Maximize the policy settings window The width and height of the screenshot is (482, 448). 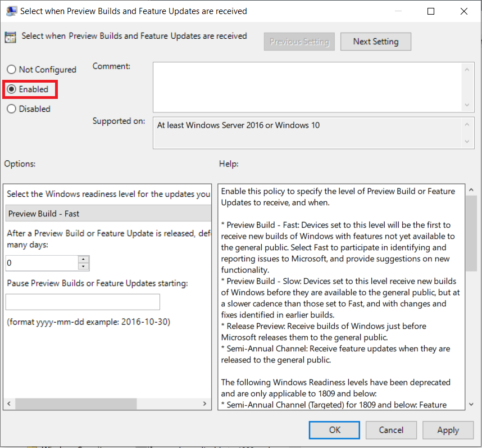[431, 11]
